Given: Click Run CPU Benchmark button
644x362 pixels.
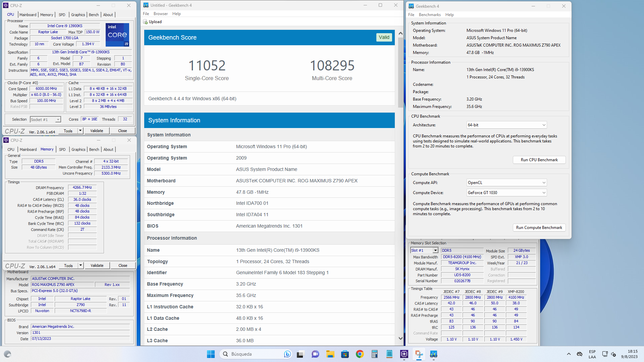Looking at the screenshot, I should (x=539, y=160).
